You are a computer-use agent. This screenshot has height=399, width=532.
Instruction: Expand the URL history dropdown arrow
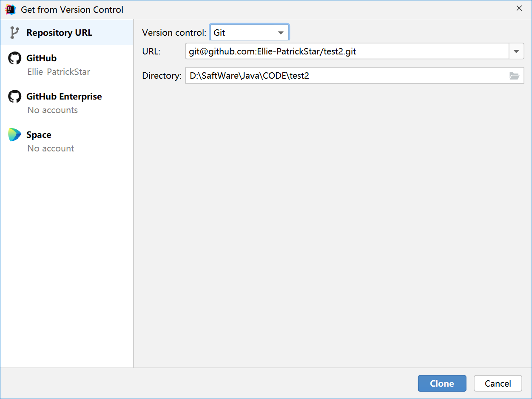click(x=516, y=51)
